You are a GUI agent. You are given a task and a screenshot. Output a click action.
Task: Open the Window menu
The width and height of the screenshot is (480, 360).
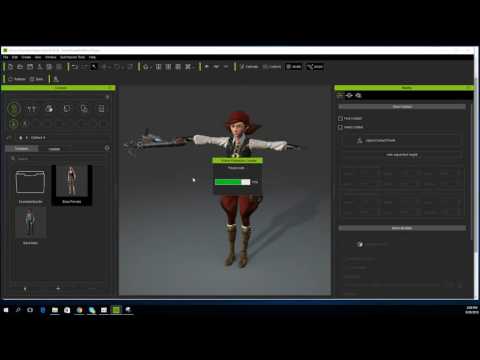point(51,57)
